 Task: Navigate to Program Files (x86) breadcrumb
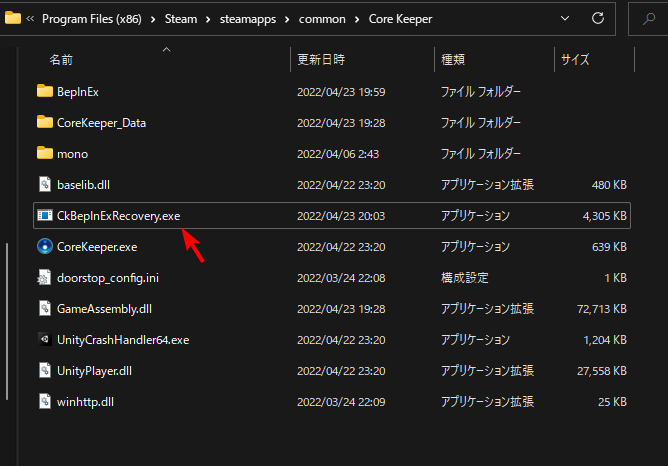92,19
